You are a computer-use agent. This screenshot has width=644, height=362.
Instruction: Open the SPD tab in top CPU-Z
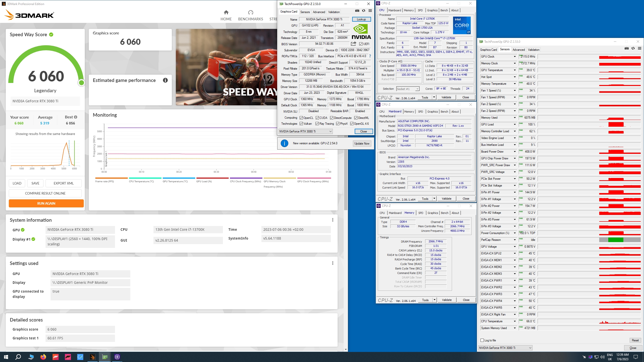(420, 10)
